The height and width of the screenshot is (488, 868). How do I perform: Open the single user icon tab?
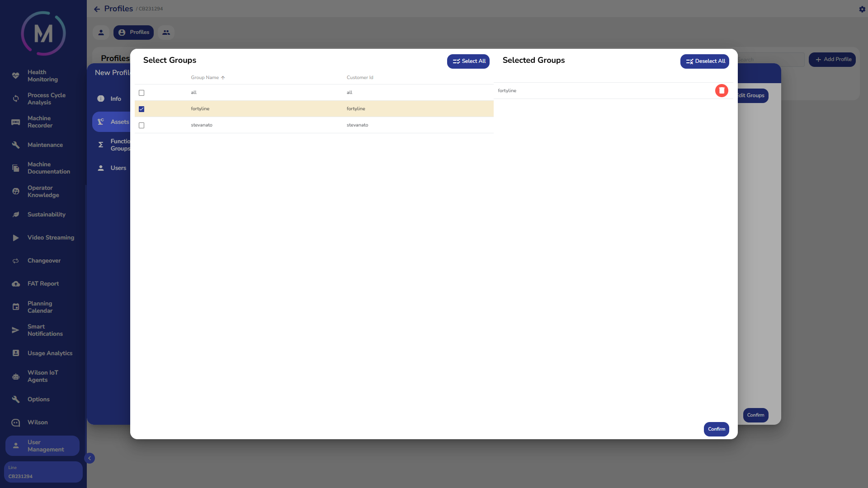(101, 33)
